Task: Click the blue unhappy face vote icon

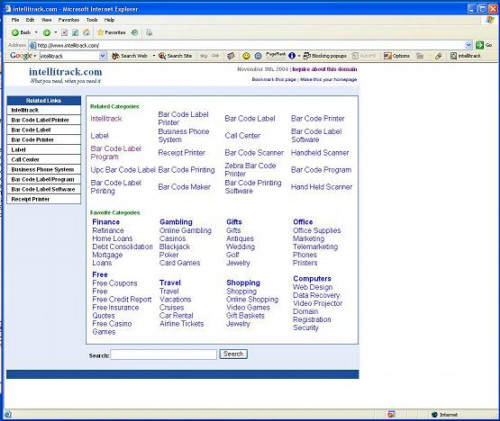Action: [258, 56]
